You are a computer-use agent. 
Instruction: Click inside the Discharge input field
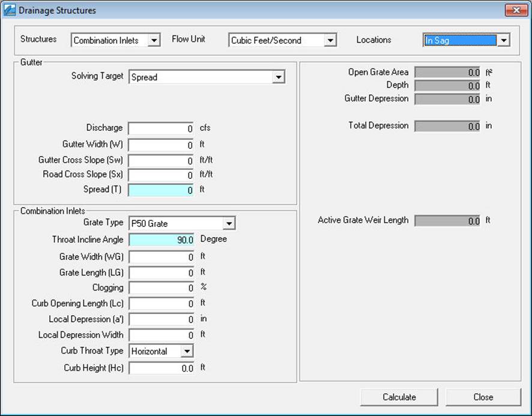click(159, 128)
